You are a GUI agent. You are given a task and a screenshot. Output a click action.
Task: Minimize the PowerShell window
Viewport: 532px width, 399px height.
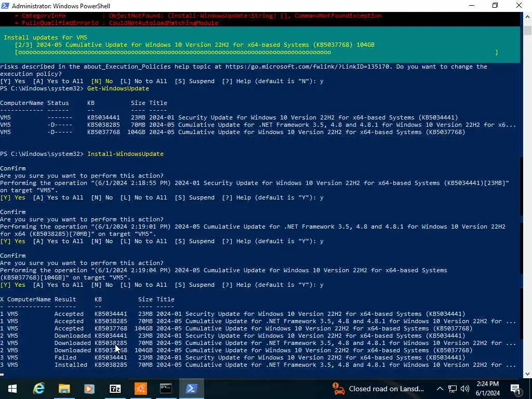472,5
